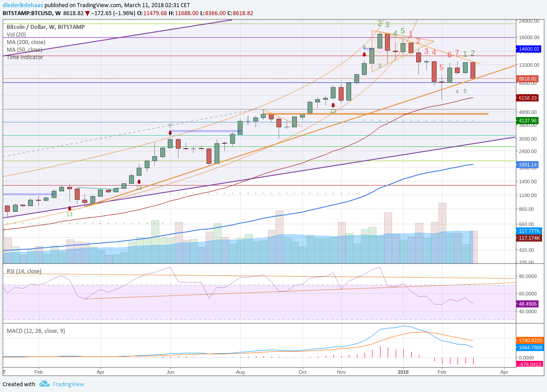Click the Nov label on the time axis

341,372
